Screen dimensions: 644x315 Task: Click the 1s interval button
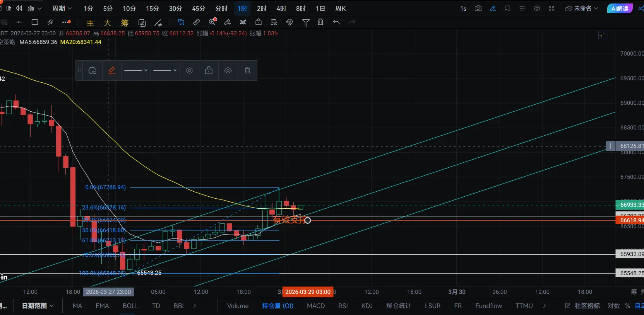[463, 8]
